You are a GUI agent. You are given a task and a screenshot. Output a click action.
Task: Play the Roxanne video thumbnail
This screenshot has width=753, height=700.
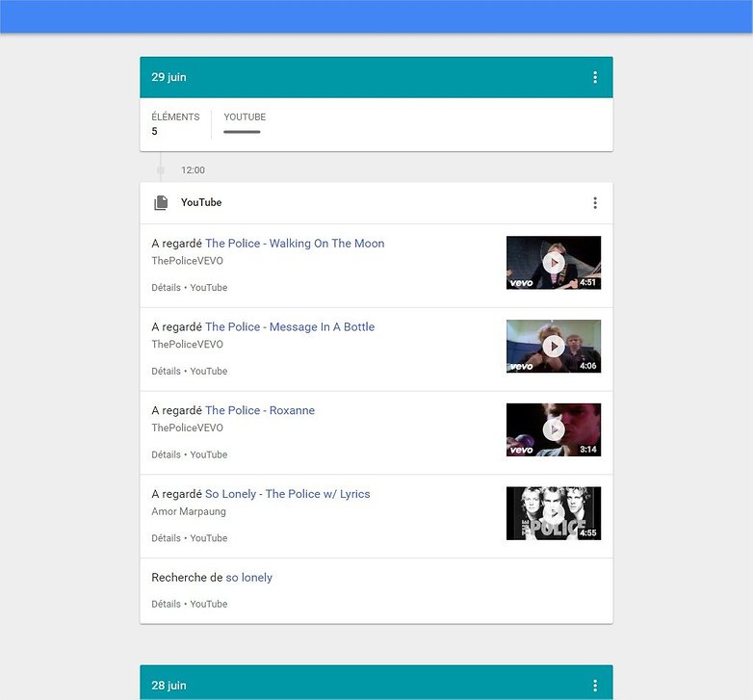[x=554, y=429]
